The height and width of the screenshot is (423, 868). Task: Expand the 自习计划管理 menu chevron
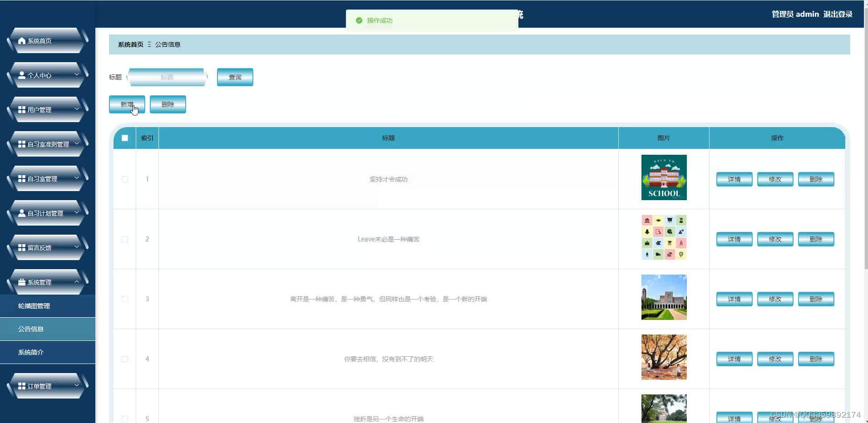coord(77,212)
